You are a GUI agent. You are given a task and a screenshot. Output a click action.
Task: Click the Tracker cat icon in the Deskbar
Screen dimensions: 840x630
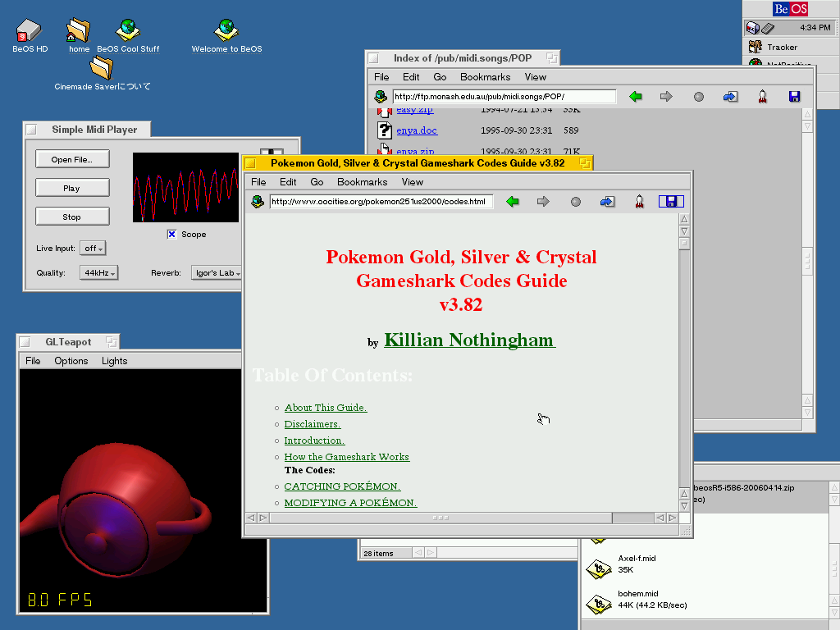tap(756, 47)
